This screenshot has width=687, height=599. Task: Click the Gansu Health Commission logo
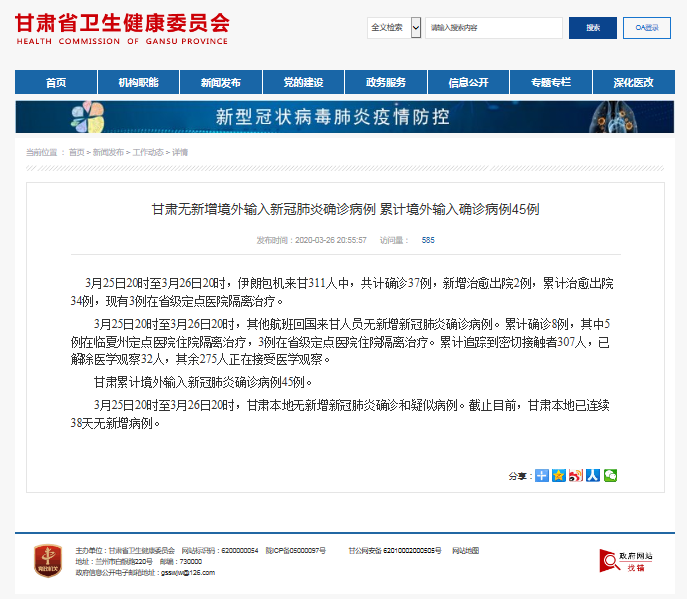[122, 29]
